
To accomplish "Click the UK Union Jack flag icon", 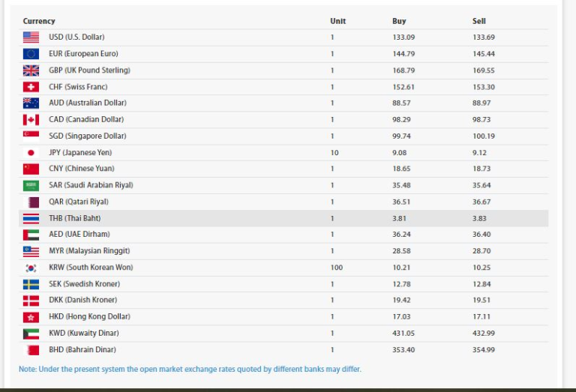I will pos(31,70).
